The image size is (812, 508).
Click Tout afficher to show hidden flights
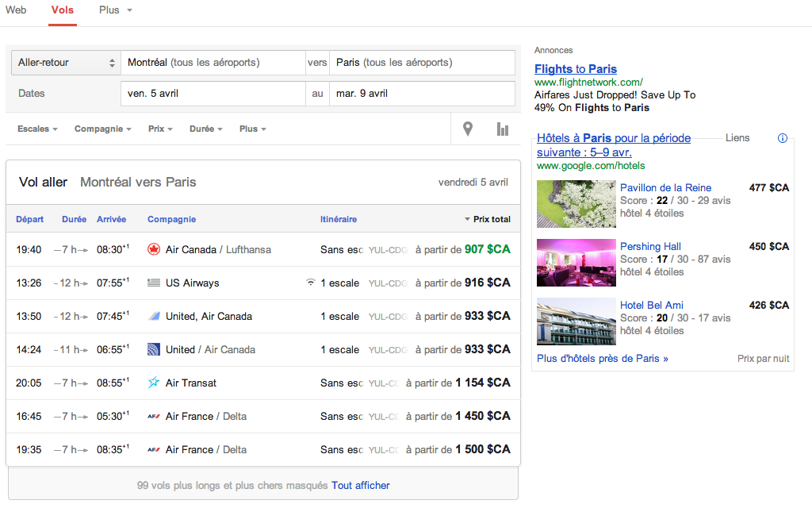[x=360, y=485]
